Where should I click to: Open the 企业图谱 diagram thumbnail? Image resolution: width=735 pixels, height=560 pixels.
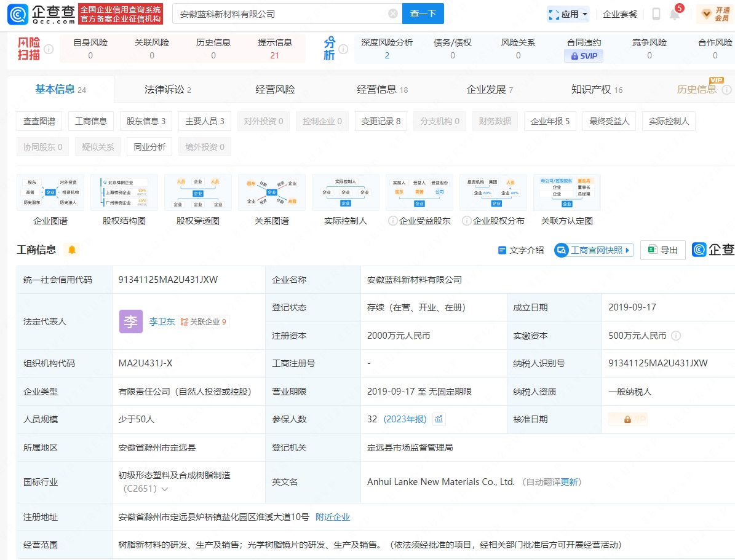(x=50, y=192)
